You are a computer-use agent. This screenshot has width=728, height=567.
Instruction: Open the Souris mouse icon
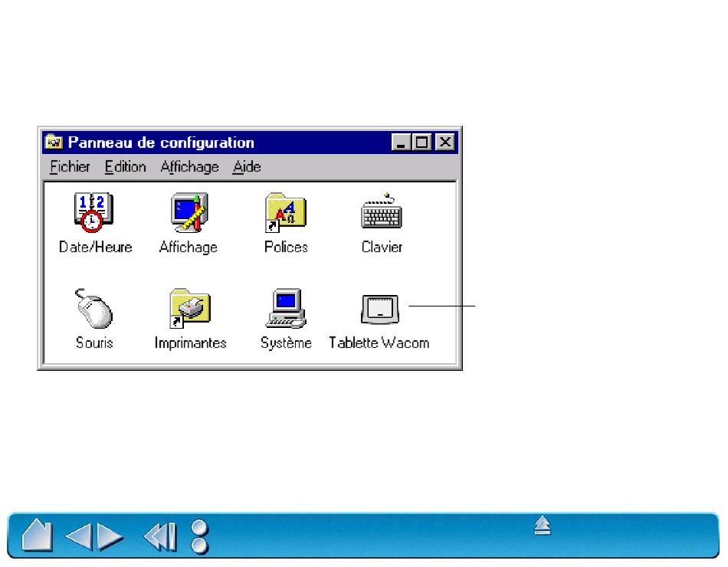(93, 308)
